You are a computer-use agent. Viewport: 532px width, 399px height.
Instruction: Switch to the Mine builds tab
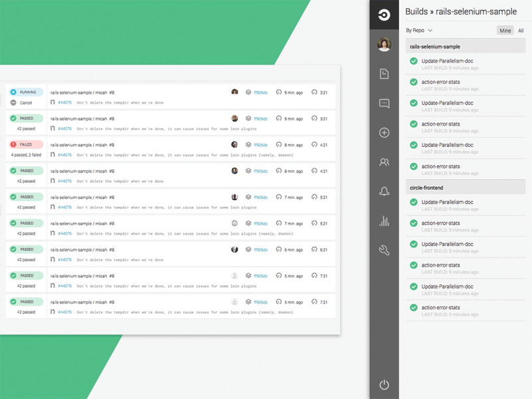(505, 31)
